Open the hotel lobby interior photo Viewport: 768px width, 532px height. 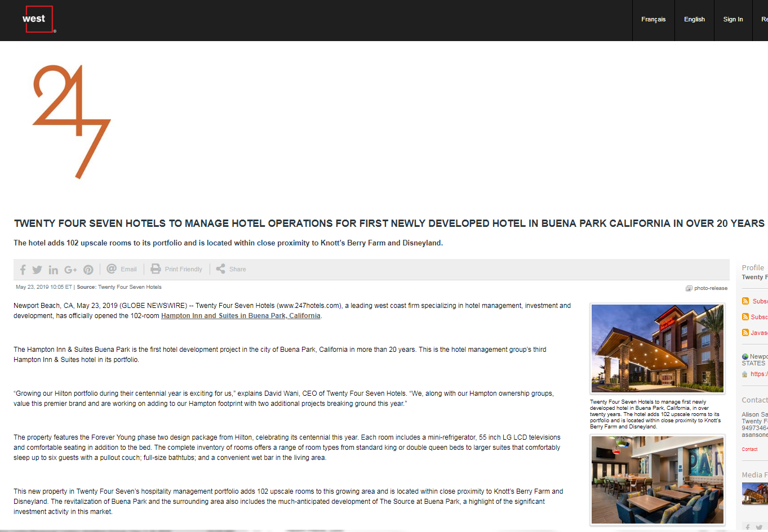click(x=658, y=480)
